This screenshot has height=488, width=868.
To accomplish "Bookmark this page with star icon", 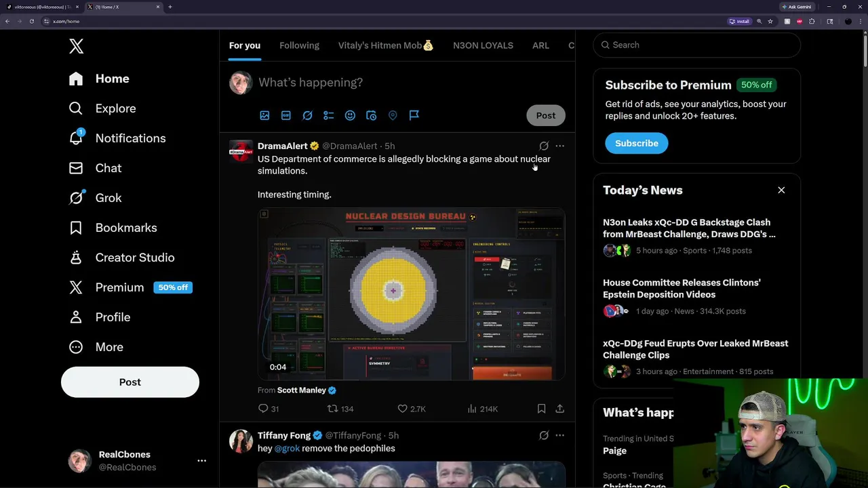I will pos(770,21).
